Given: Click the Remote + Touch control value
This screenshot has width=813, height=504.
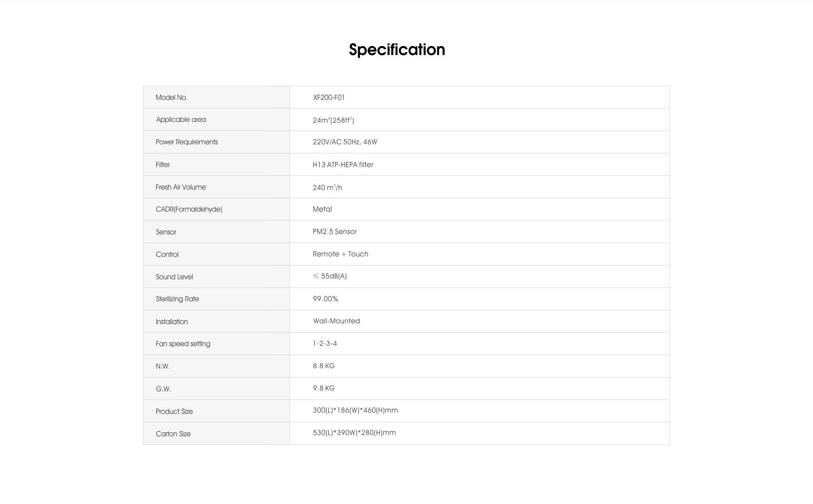Looking at the screenshot, I should [x=340, y=254].
